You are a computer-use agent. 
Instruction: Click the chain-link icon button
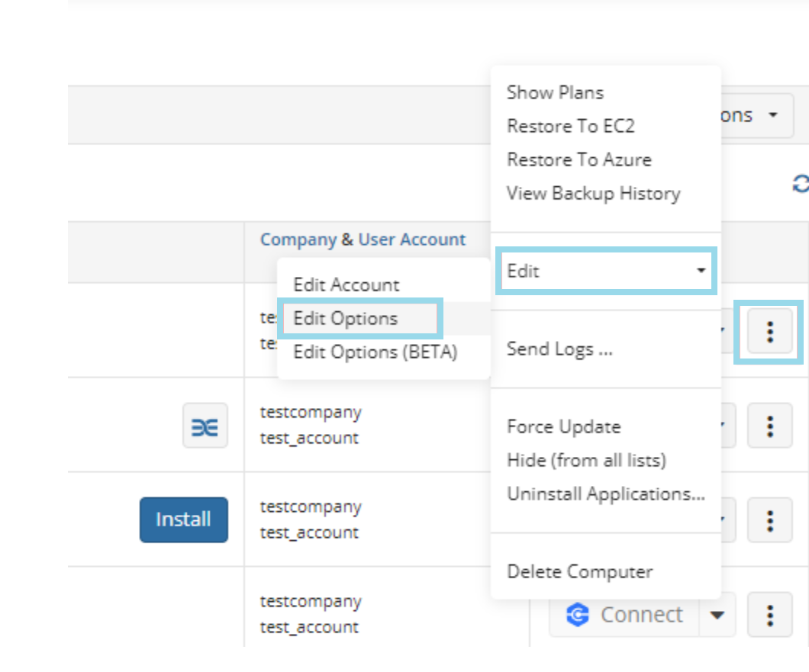[205, 426]
